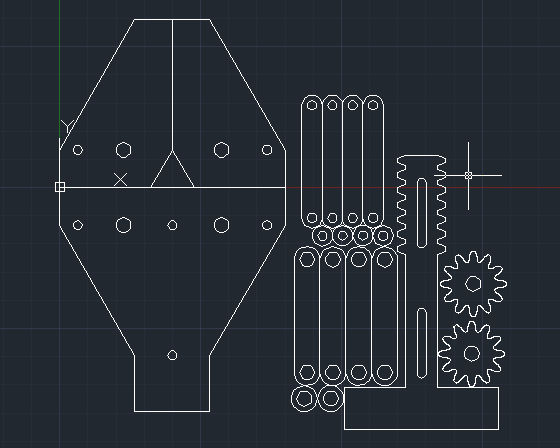This screenshot has width=560, height=448.
Task: Select the vertical centerline in plate's upper half
Action: [172, 85]
